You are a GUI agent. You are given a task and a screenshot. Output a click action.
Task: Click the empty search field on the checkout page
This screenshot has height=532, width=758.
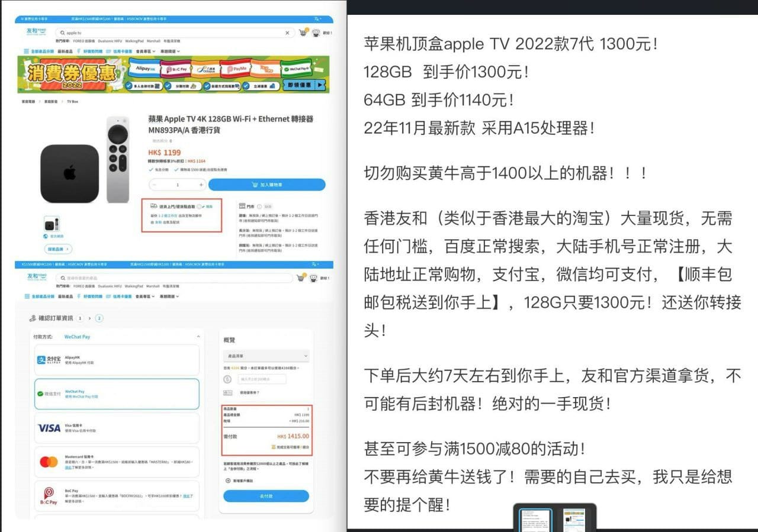175,278
